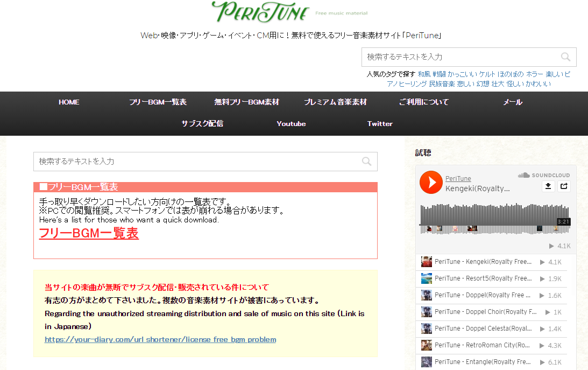Open HOME in the navigation bar
The height and width of the screenshot is (370, 588).
pyautogui.click(x=69, y=102)
